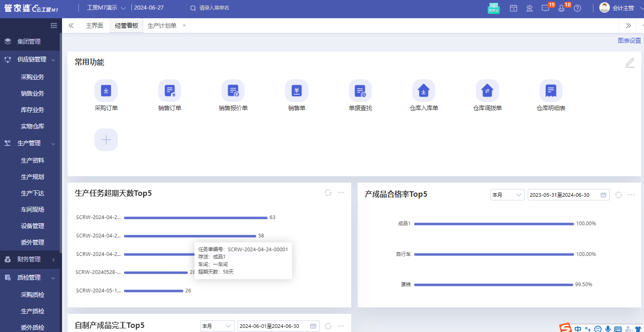Screen dimensions: 644x332
Task: Open the help question mark icon
Action: [x=577, y=8]
